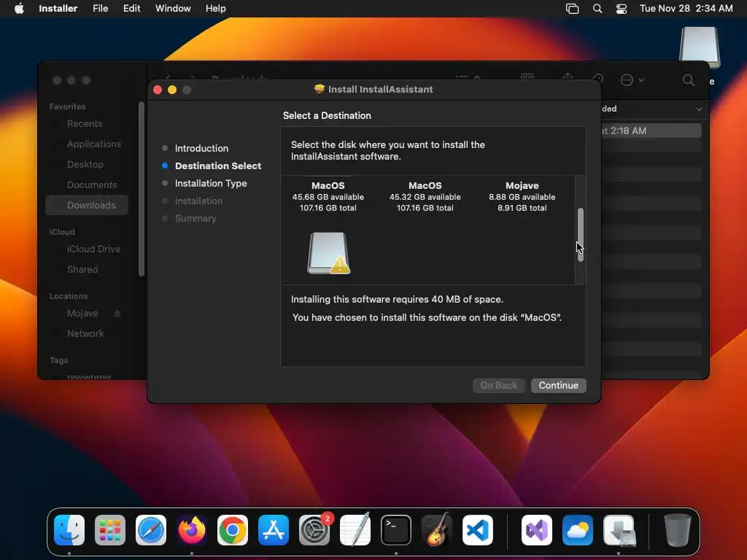
Task: Open the Help menu
Action: pos(215,9)
